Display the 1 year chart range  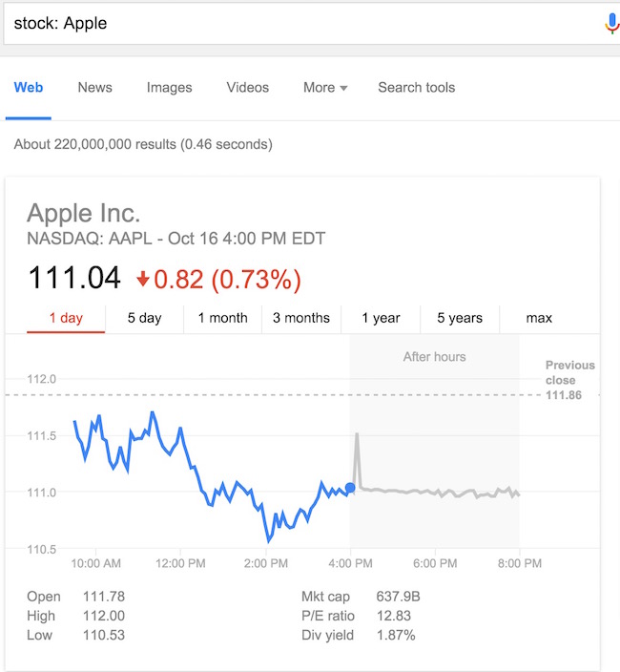click(x=381, y=319)
